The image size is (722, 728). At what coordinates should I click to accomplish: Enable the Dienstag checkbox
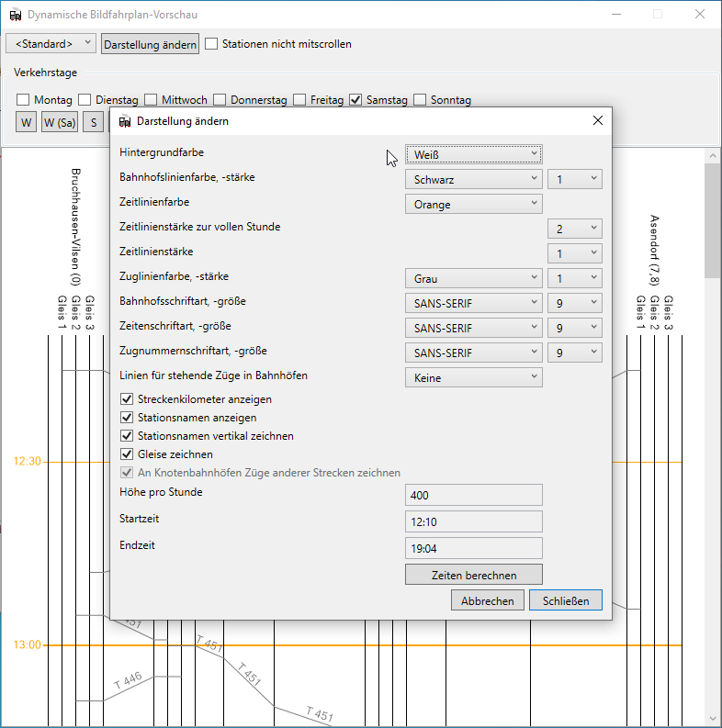coord(85,100)
